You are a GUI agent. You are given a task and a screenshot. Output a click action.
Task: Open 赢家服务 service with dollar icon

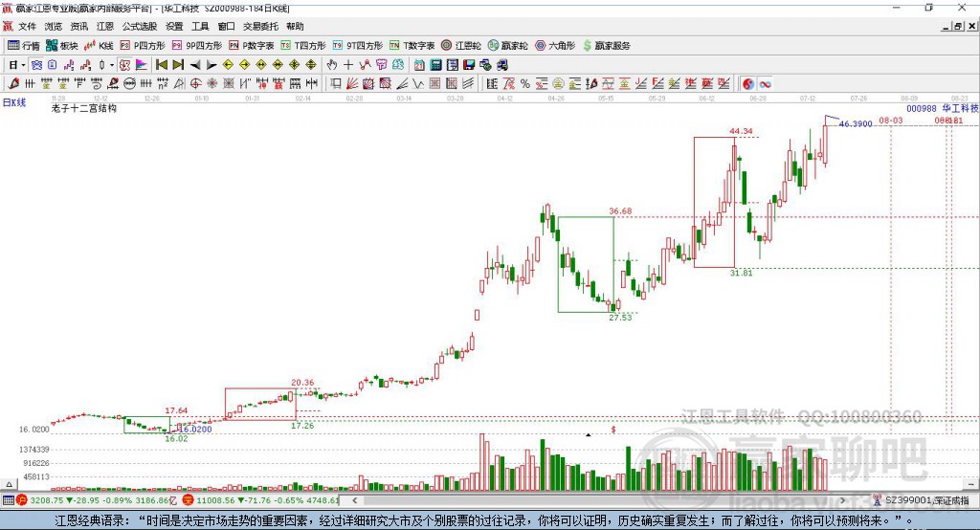pos(606,46)
